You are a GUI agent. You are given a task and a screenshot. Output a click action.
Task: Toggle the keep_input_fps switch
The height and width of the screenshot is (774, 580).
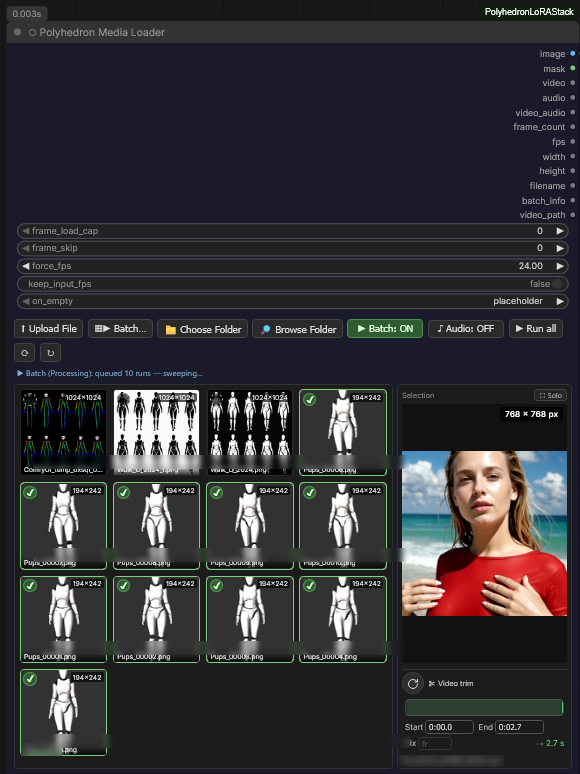pyautogui.click(x=557, y=283)
